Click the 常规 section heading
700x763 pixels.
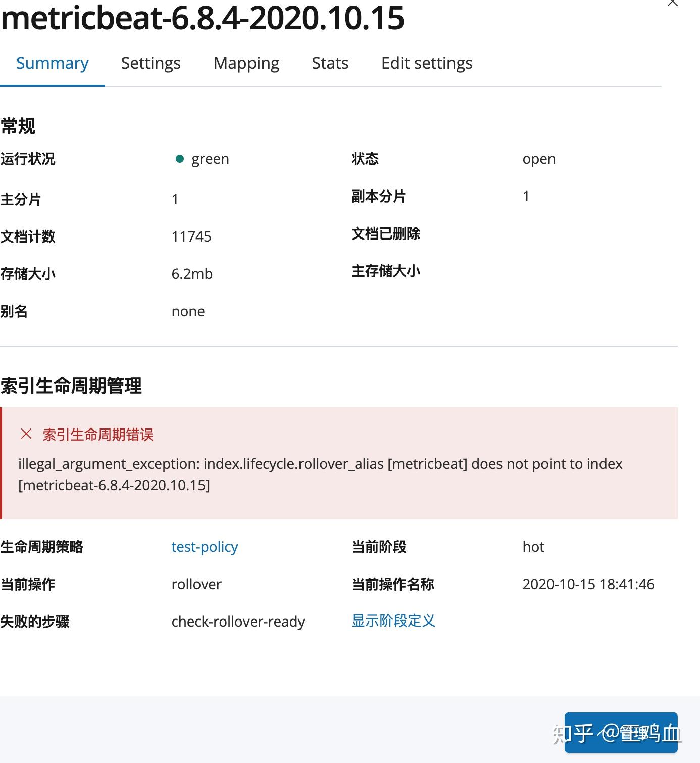point(18,126)
